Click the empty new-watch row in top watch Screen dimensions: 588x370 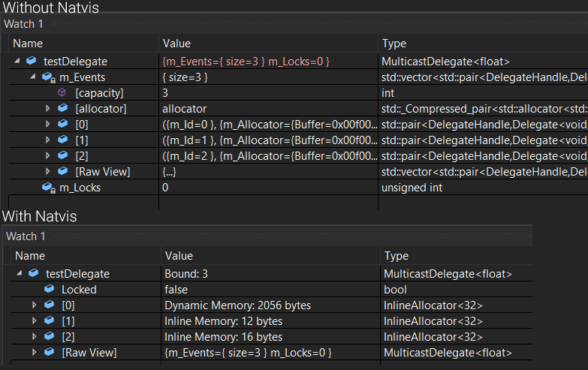coord(83,202)
